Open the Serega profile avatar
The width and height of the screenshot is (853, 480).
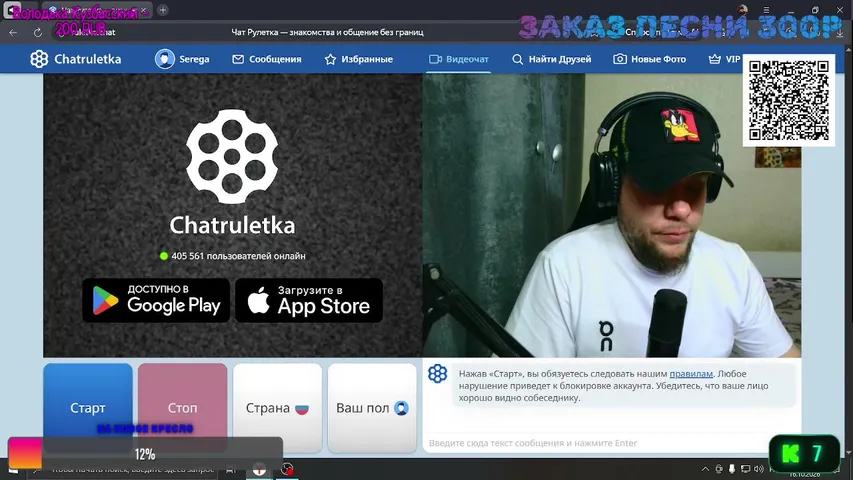click(x=164, y=59)
